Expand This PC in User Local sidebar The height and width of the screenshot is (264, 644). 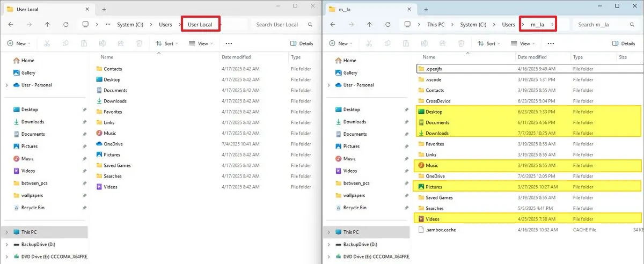(6, 232)
